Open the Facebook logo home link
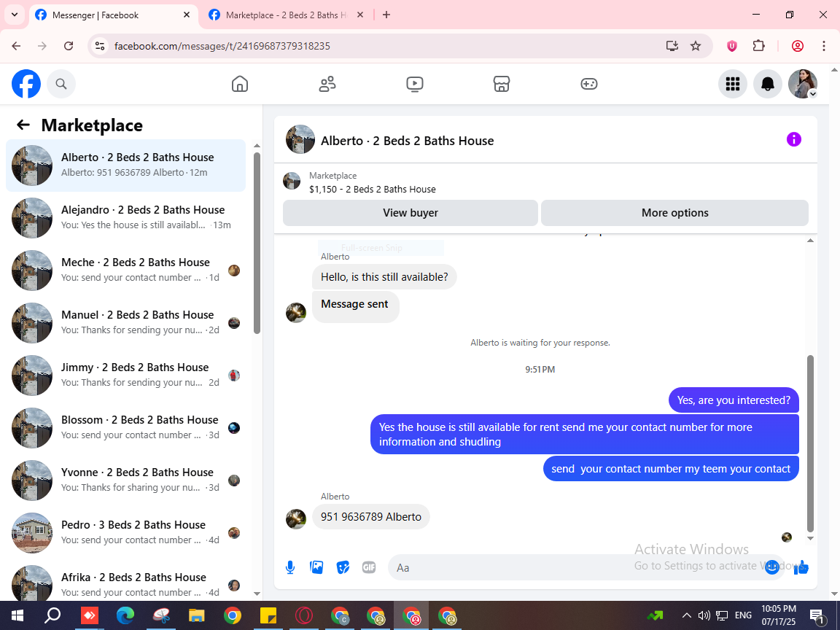This screenshot has height=630, width=840. 26,84
